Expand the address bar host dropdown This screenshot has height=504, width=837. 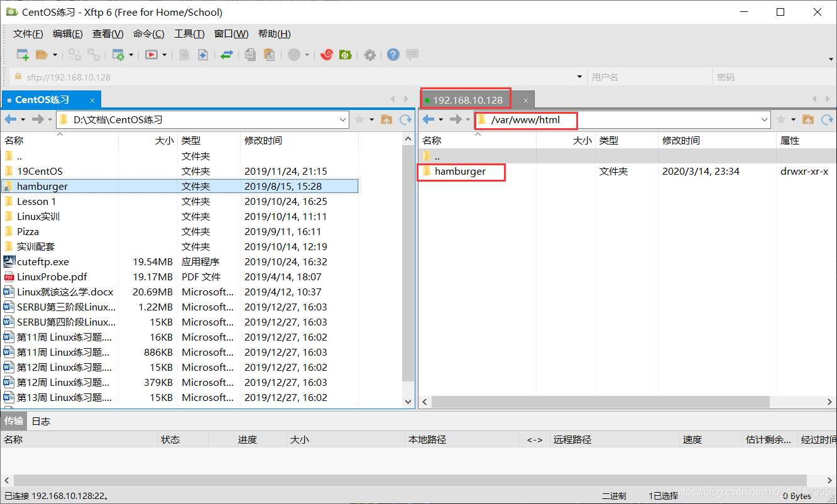pyautogui.click(x=579, y=77)
